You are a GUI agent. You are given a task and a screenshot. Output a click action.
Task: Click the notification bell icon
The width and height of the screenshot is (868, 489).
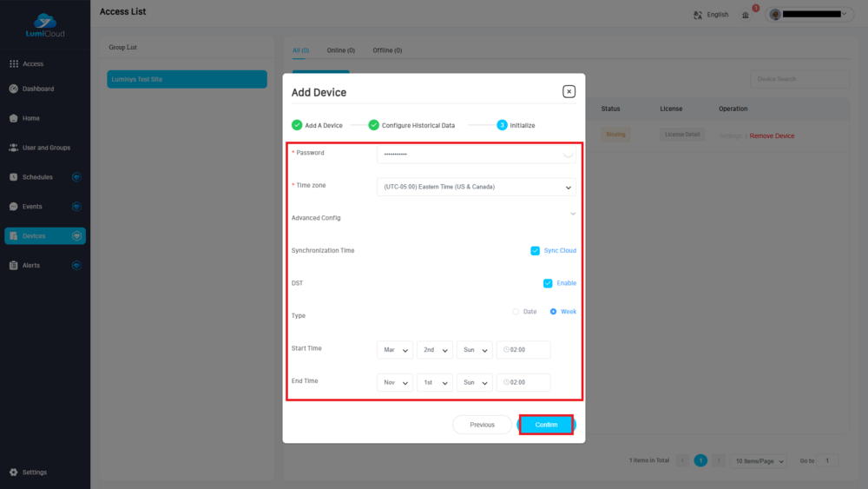[x=745, y=15]
